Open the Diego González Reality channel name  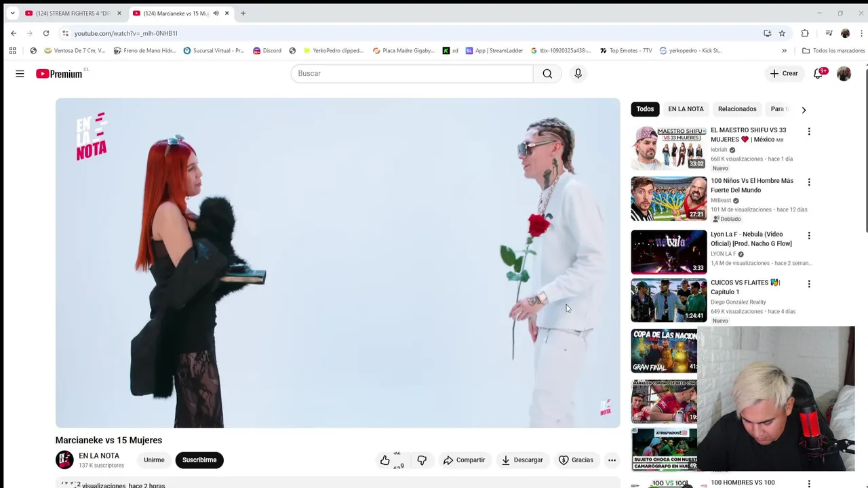[x=738, y=302]
